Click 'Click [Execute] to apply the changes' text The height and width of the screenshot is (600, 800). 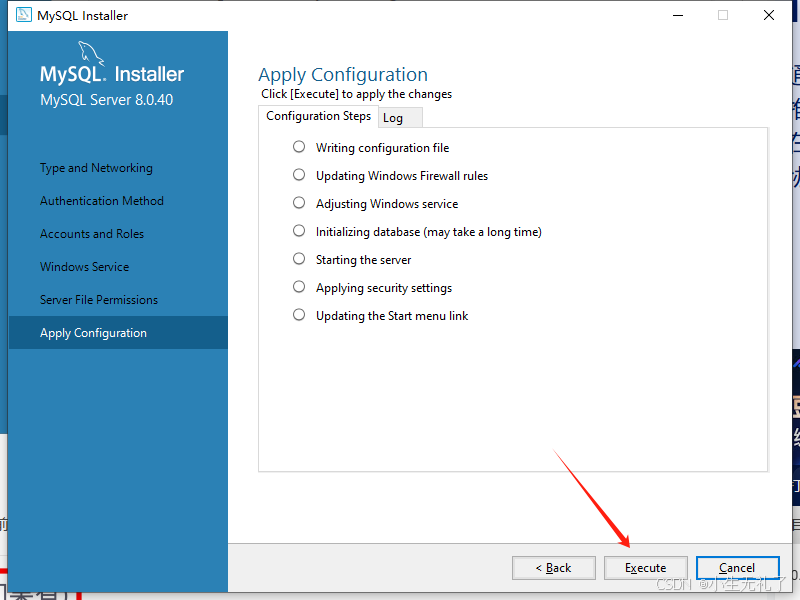(x=357, y=94)
